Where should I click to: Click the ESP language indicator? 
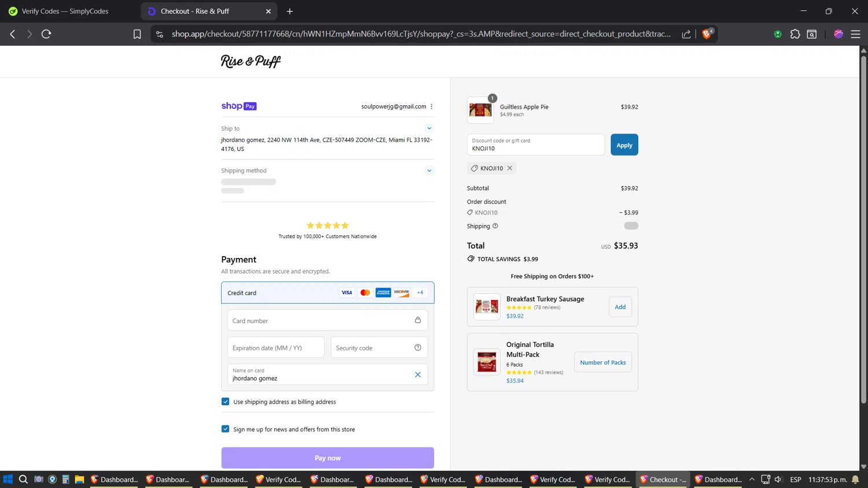[x=796, y=479]
